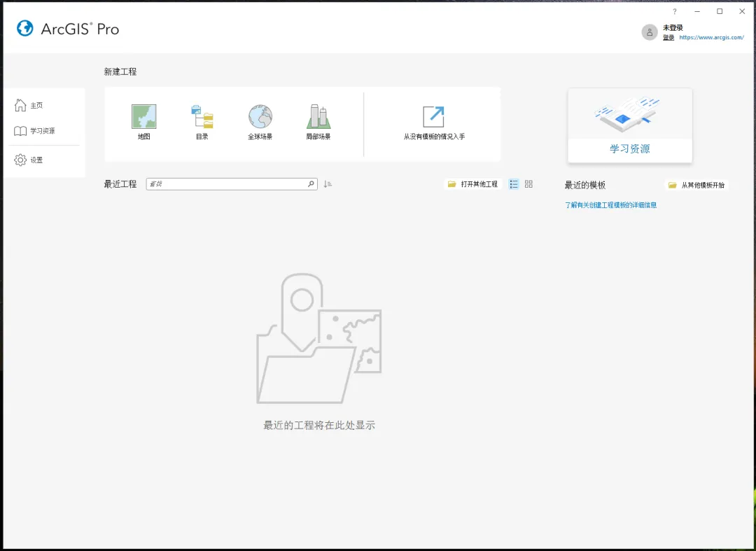This screenshot has height=551, width=756.
Task: Create a new 局部场景 (Local Scene) project
Action: 318,123
